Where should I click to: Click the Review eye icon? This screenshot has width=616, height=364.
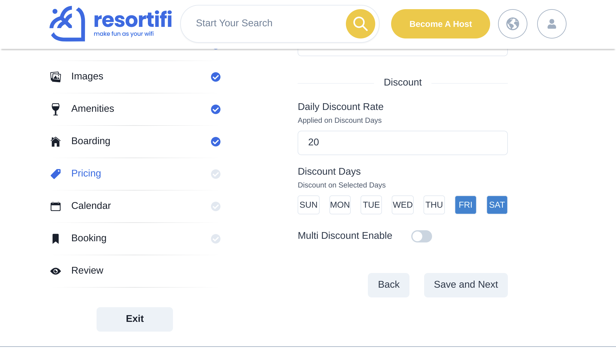(56, 271)
